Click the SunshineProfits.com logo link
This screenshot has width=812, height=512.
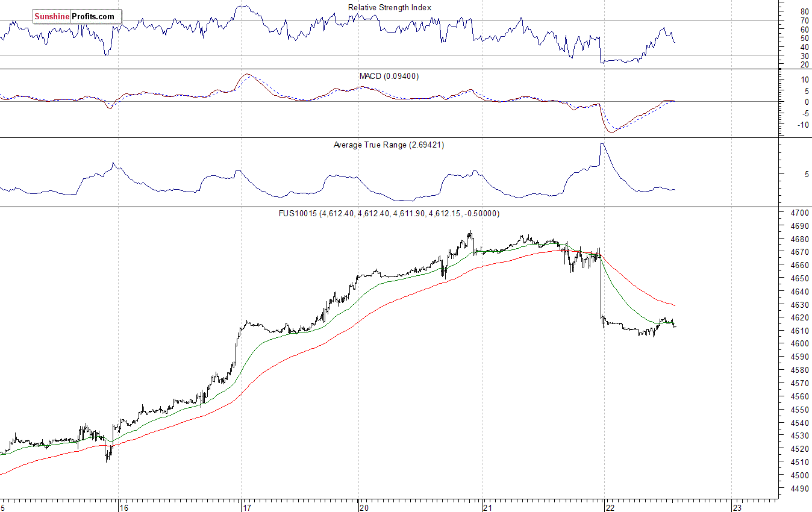(x=77, y=17)
